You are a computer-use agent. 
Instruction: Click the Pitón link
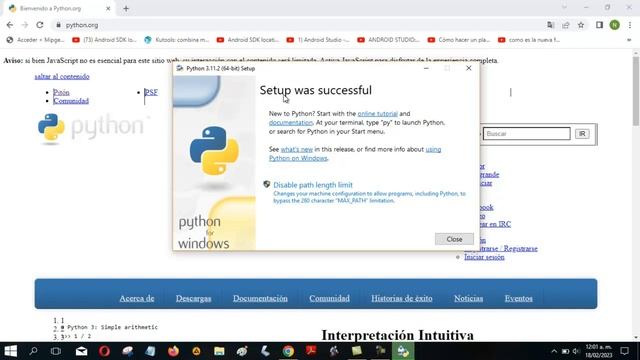click(61, 92)
